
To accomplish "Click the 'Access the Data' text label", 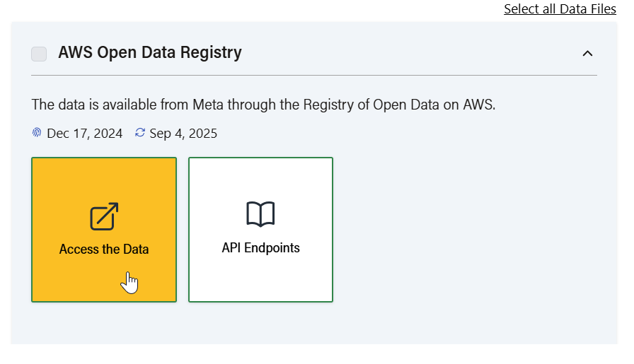I will 104,249.
